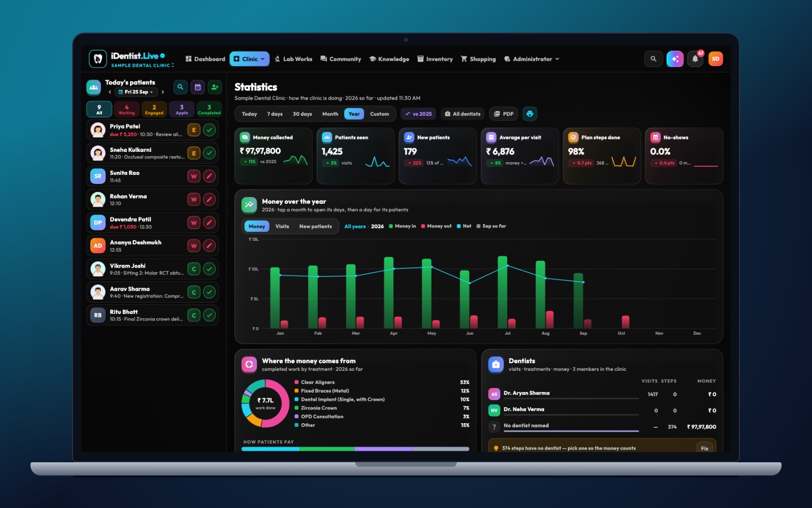Click edit pencil for Devendra Patil
Viewport: 812px width, 508px height.
click(x=209, y=223)
